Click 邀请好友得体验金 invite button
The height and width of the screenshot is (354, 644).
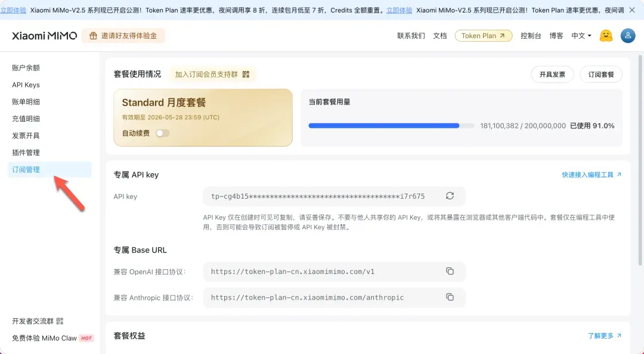coord(123,36)
